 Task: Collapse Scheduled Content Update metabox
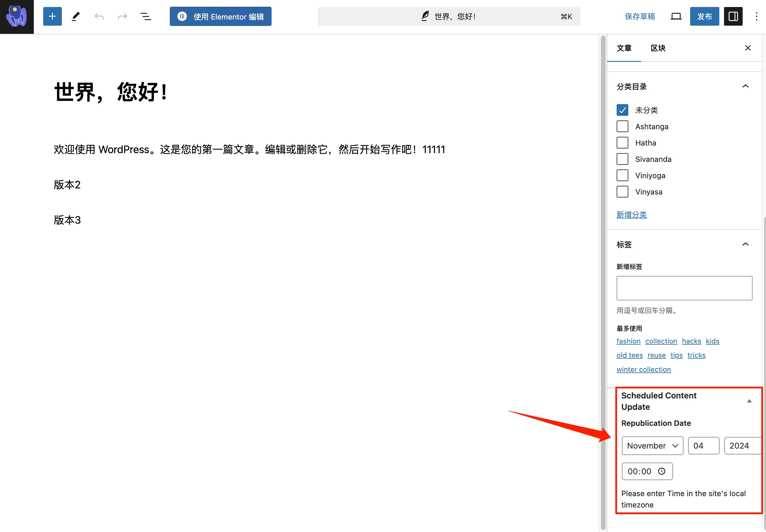749,401
